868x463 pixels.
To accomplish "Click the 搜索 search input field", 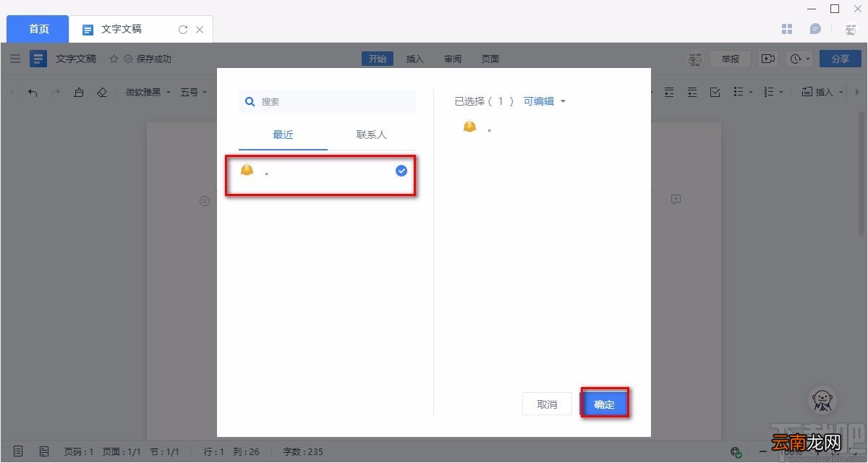I will click(327, 101).
